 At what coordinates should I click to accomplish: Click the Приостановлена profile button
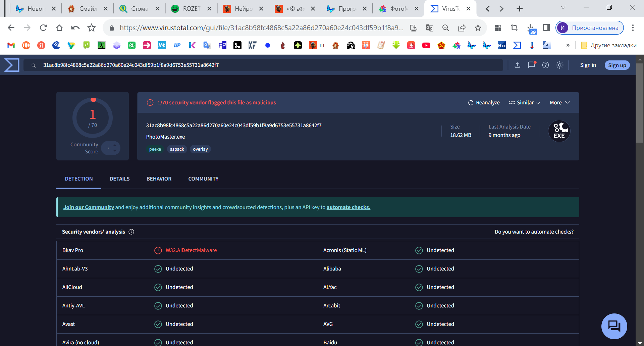coord(590,28)
